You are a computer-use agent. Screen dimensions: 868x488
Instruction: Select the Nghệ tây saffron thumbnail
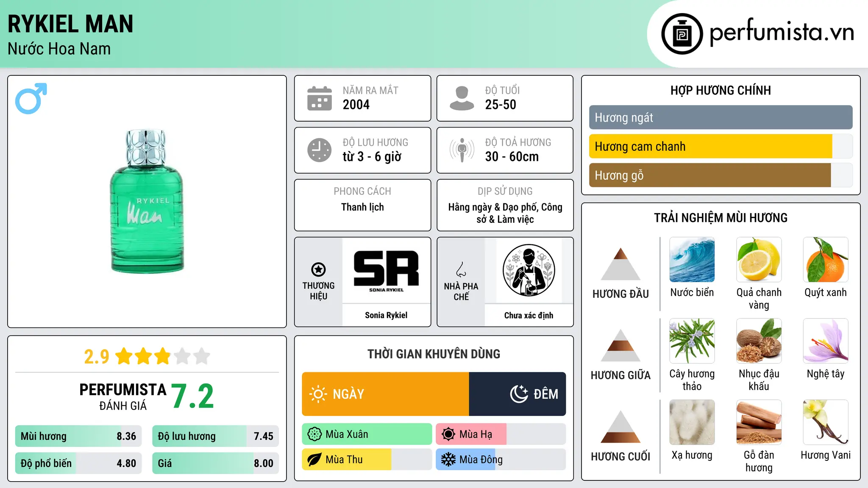(826, 341)
